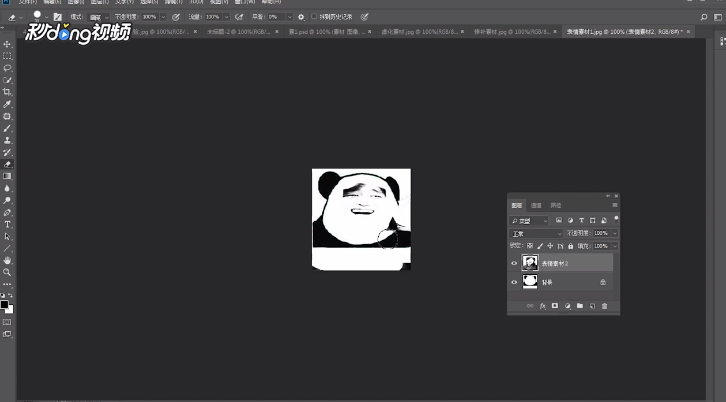
Task: Open brush preset picker dropdown
Action: point(46,17)
